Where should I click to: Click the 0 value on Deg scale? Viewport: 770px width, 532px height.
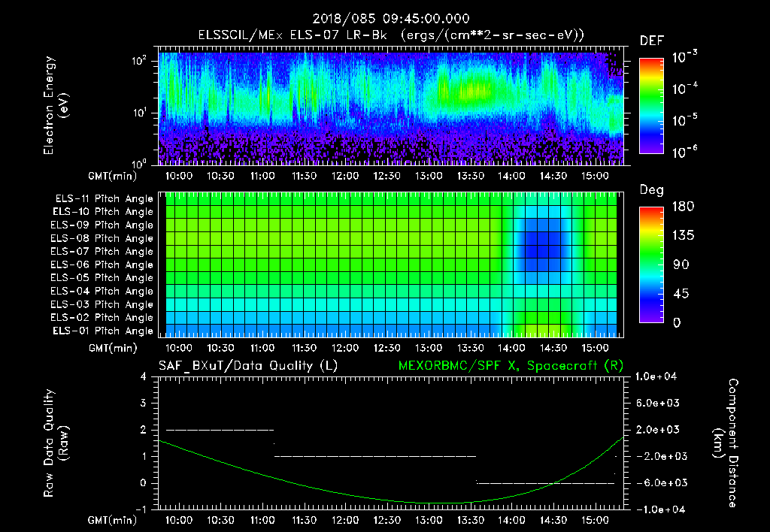click(x=678, y=323)
